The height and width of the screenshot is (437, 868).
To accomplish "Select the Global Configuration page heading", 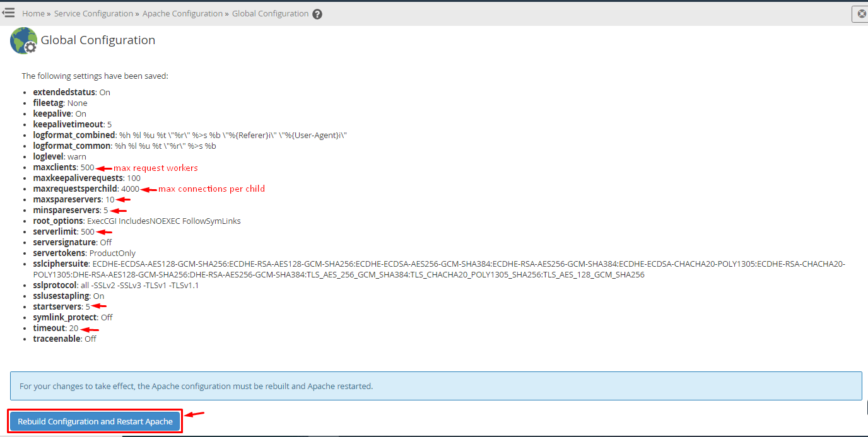I will pyautogui.click(x=98, y=40).
